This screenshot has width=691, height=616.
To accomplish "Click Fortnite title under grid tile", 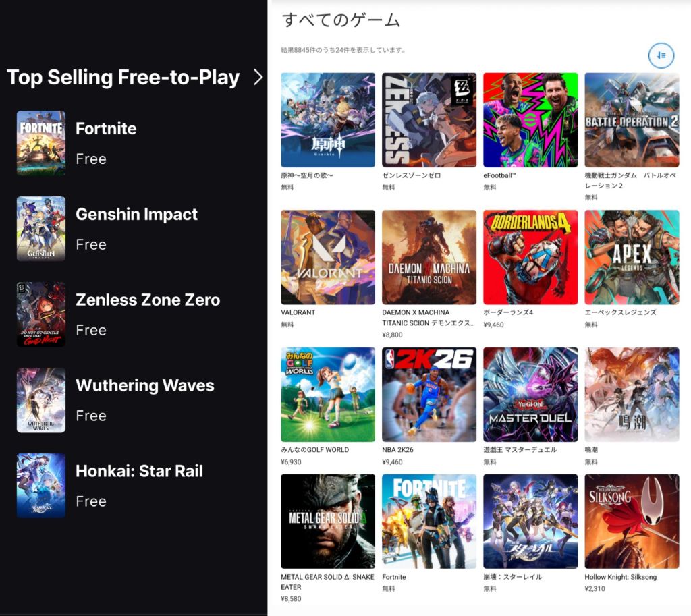I will click(x=394, y=577).
